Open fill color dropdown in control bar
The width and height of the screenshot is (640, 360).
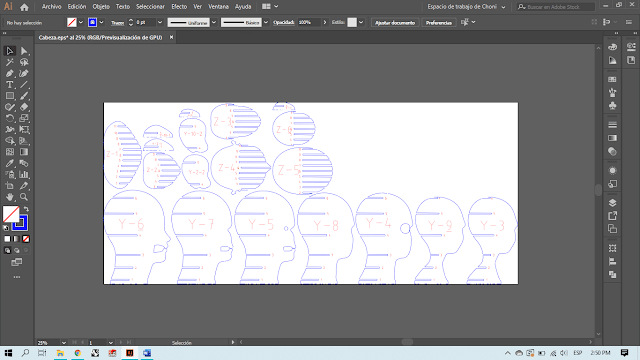click(x=81, y=22)
